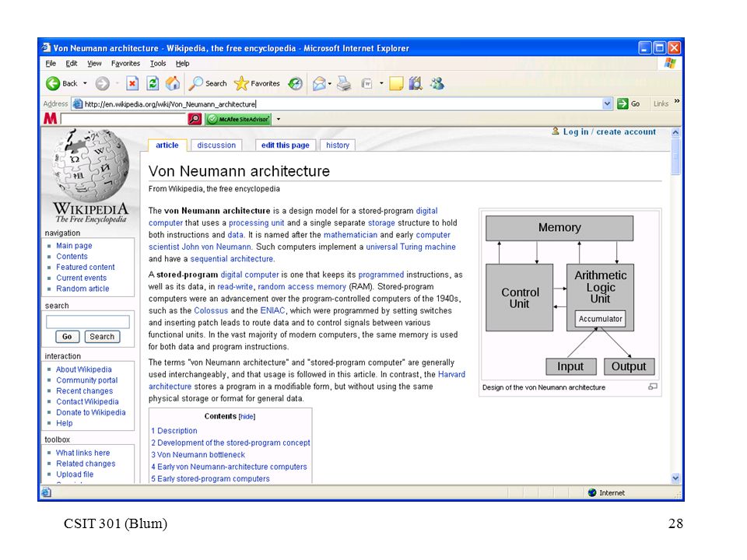Follow the John von Neumann link

[216, 247]
